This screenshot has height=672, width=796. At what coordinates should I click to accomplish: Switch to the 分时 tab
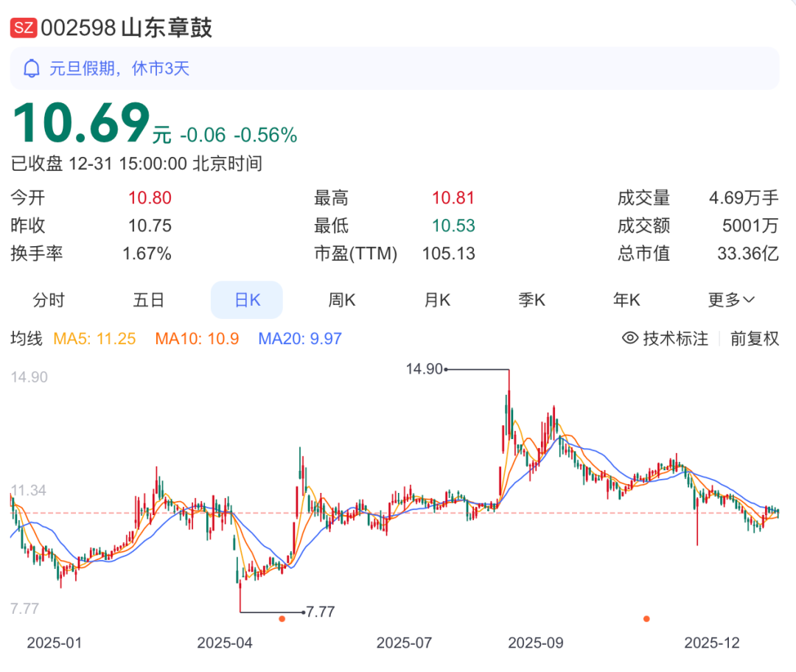coord(49,300)
